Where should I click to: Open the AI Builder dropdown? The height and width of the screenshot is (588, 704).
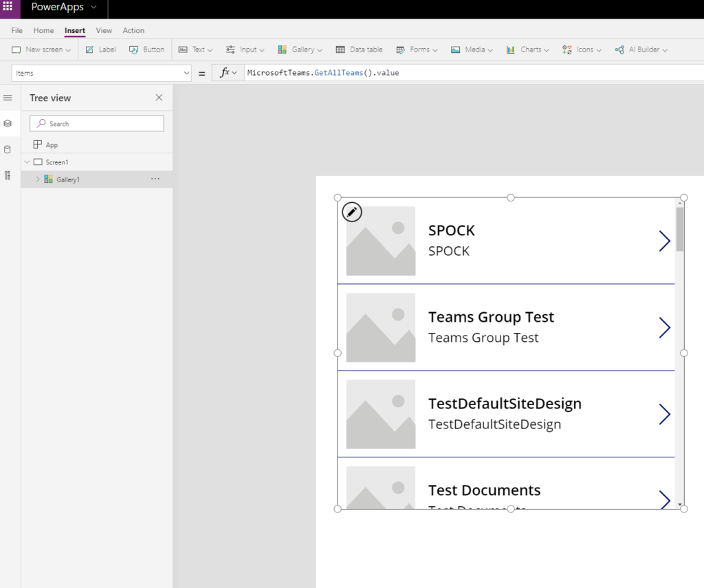(641, 50)
